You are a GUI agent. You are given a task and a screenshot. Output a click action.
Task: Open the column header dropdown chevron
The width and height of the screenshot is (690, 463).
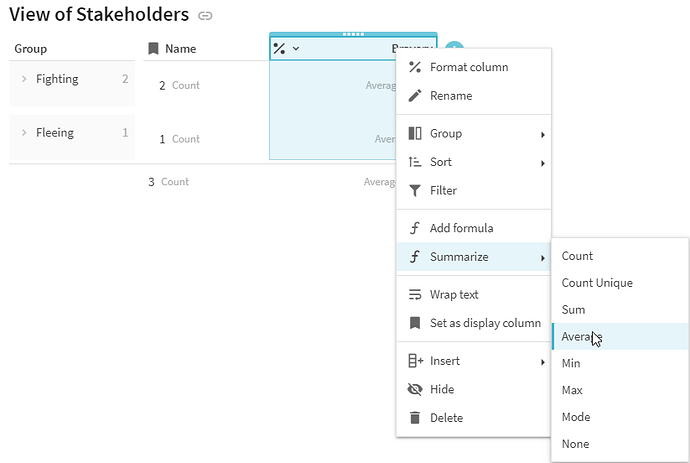[x=296, y=48]
